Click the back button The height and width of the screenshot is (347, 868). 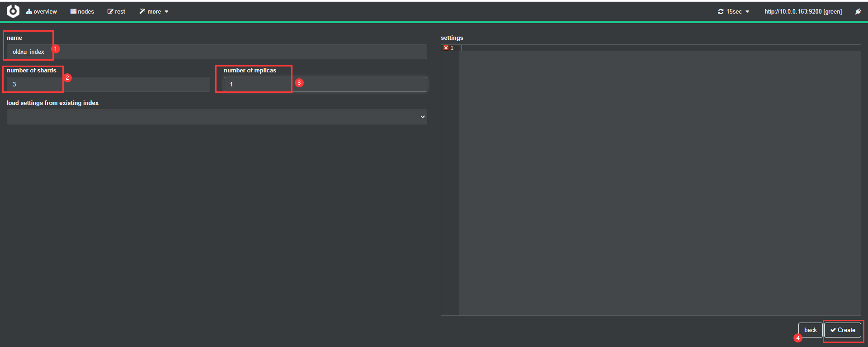[810, 330]
